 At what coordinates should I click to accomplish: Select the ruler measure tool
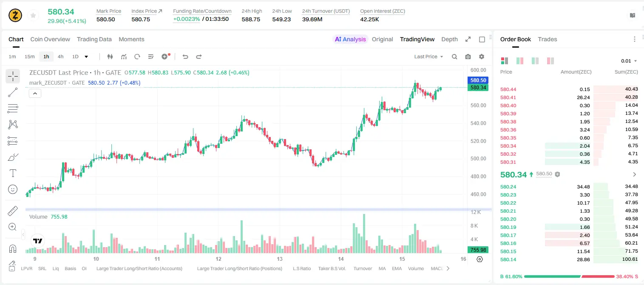tap(13, 211)
